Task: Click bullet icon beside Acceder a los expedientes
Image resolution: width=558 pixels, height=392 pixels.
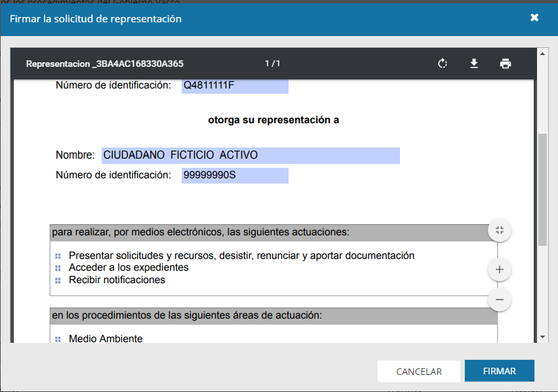Action: [x=58, y=268]
